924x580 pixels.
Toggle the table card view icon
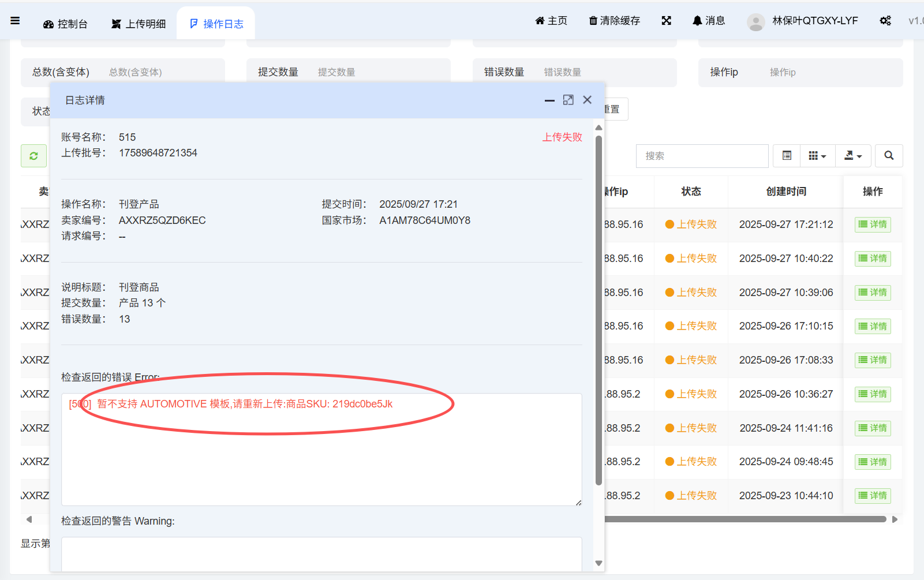tap(787, 156)
